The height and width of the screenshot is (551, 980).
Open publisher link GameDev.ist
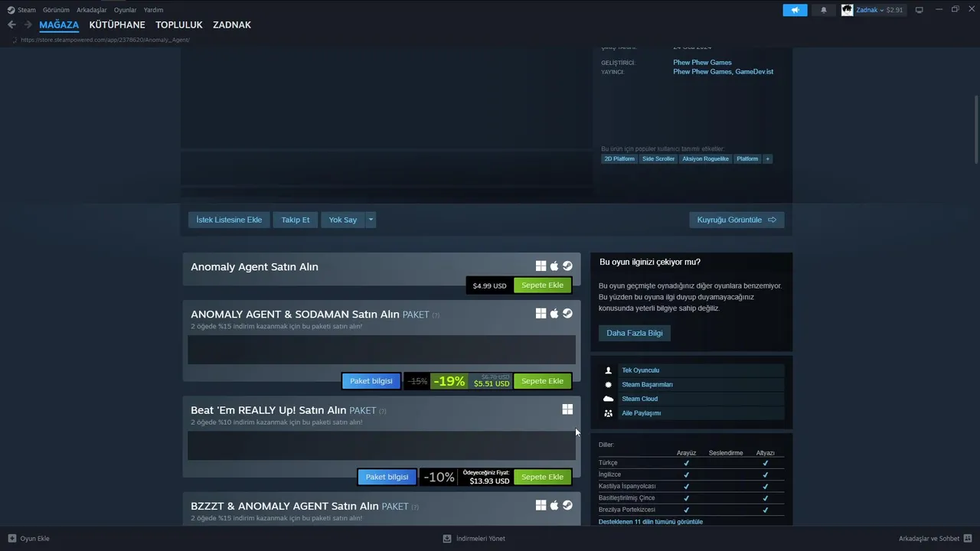754,72
